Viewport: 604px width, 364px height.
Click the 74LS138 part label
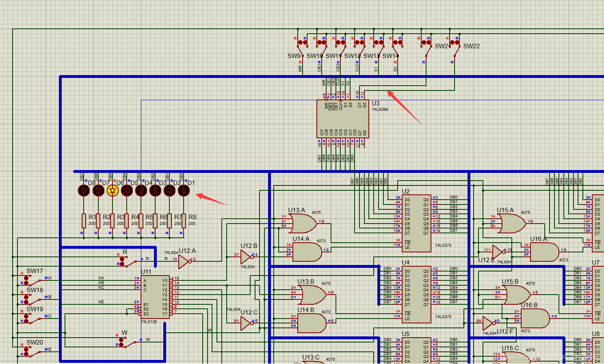149,322
